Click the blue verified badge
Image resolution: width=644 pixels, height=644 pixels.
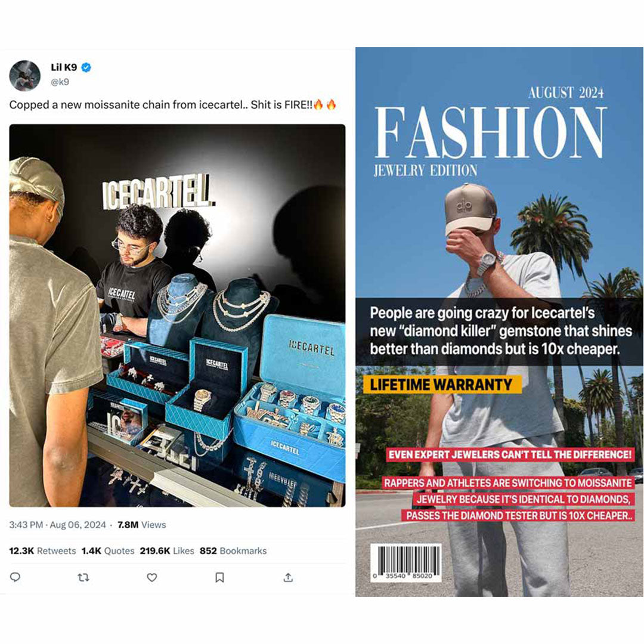tap(86, 67)
